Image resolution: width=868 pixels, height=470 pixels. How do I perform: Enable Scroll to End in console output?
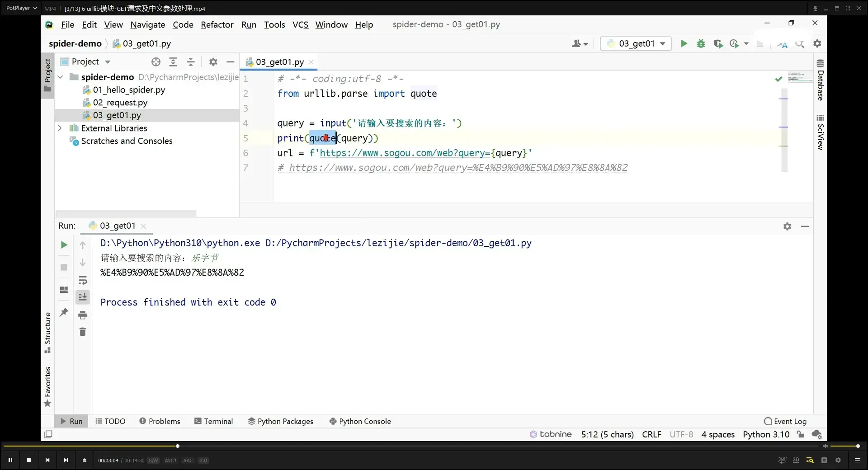(x=83, y=297)
